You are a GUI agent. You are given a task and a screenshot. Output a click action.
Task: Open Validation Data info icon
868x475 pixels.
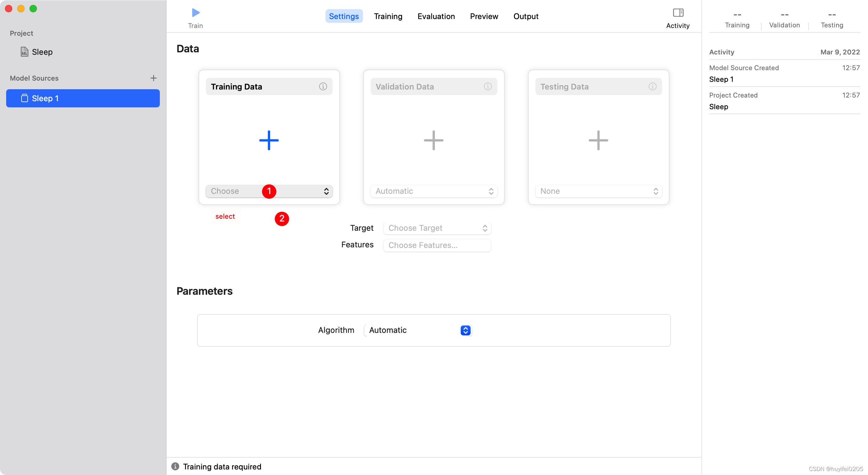[487, 87]
